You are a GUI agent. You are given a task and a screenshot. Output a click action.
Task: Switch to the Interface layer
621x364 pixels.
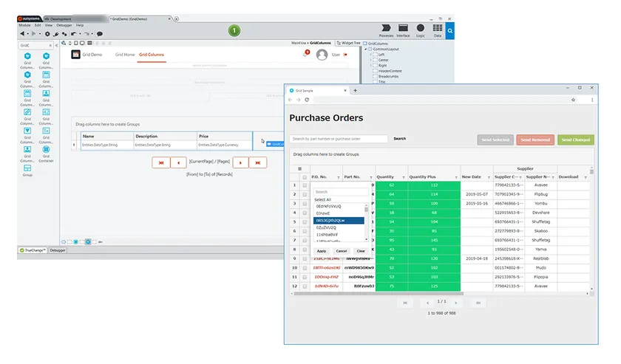pos(403,30)
